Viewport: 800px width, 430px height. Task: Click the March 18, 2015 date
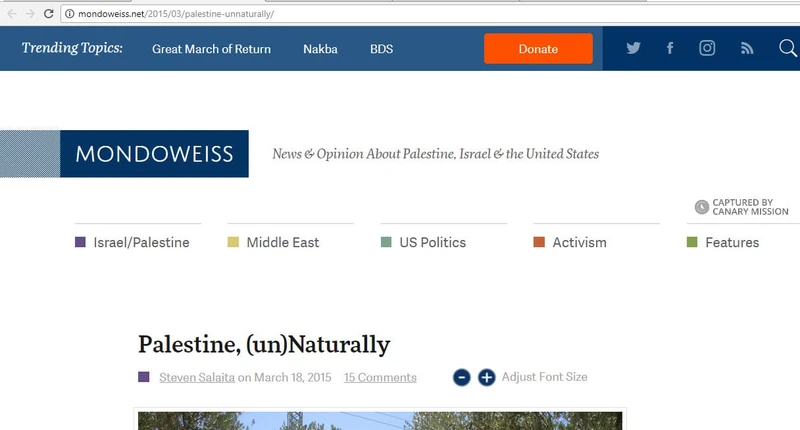click(x=292, y=377)
